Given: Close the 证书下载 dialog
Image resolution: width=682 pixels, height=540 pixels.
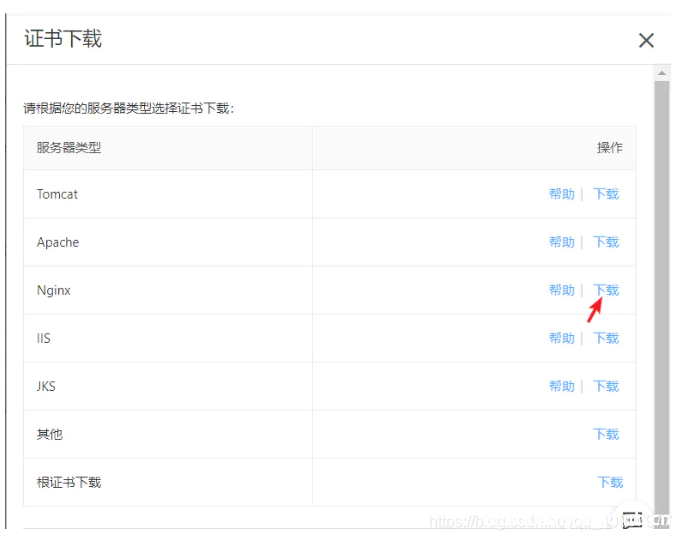Looking at the screenshot, I should (x=646, y=40).
